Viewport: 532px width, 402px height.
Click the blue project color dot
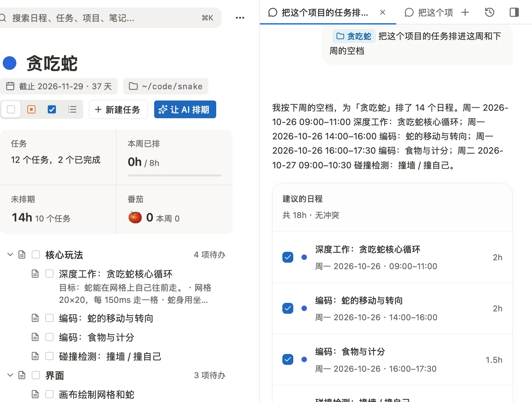coord(10,63)
